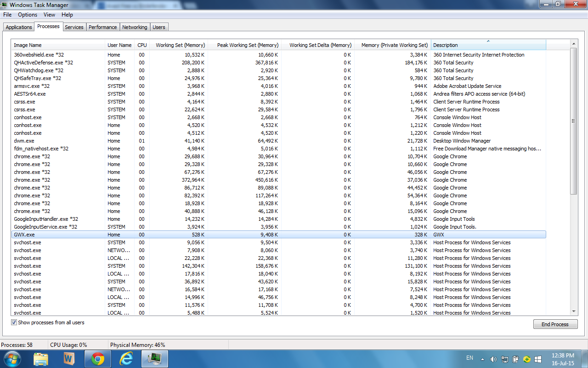The height and width of the screenshot is (368, 588).
Task: Sort by the CPU column header
Action: point(142,45)
